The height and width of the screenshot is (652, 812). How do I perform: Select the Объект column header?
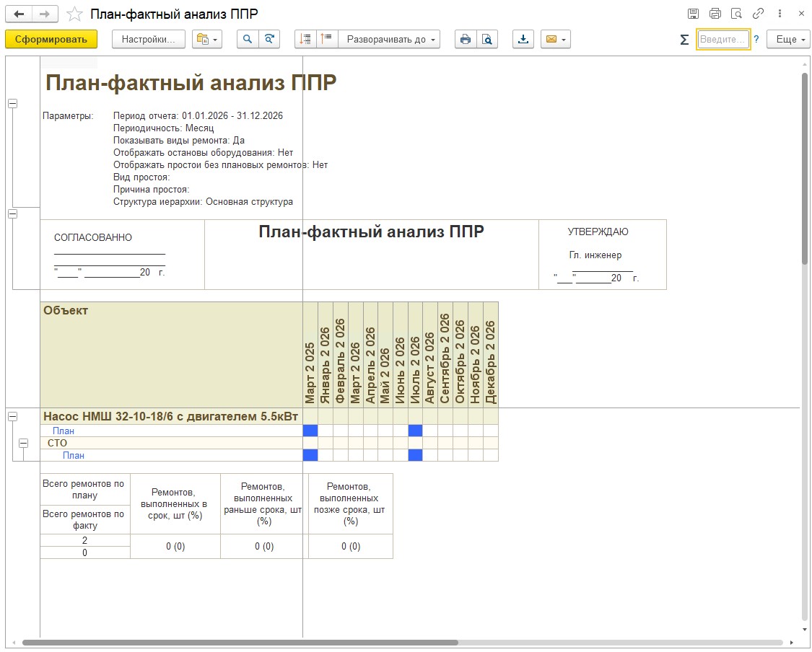[x=171, y=355]
